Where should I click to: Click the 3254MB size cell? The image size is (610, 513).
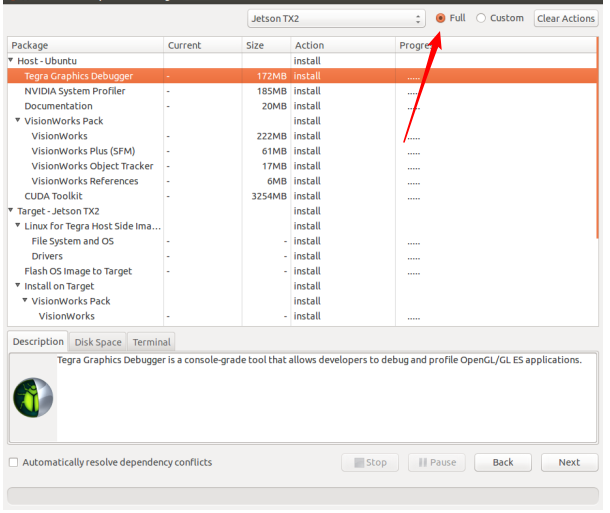[269, 196]
